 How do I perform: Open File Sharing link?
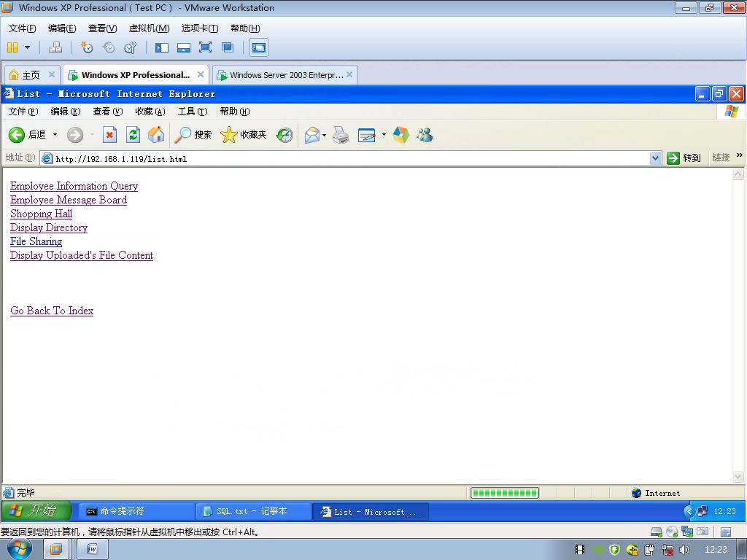[x=36, y=241]
